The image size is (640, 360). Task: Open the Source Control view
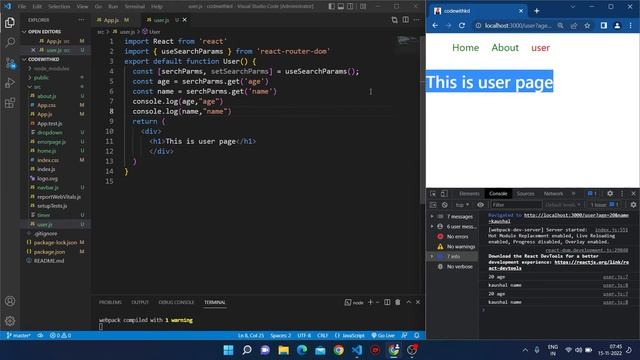[10, 63]
